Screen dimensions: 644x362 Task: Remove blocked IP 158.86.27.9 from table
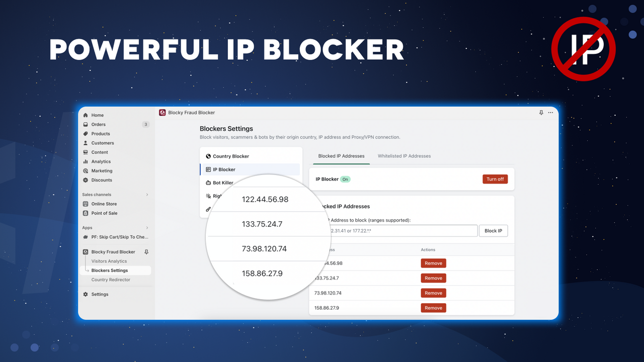tap(433, 308)
